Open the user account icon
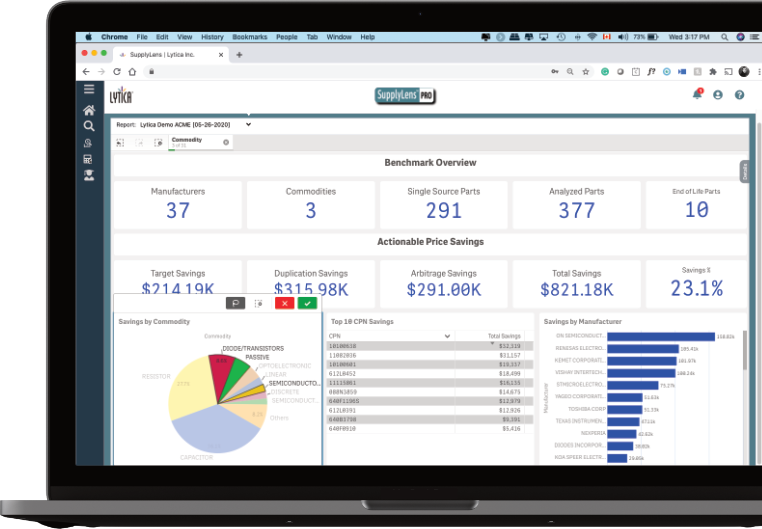762x529 pixels. tap(718, 95)
